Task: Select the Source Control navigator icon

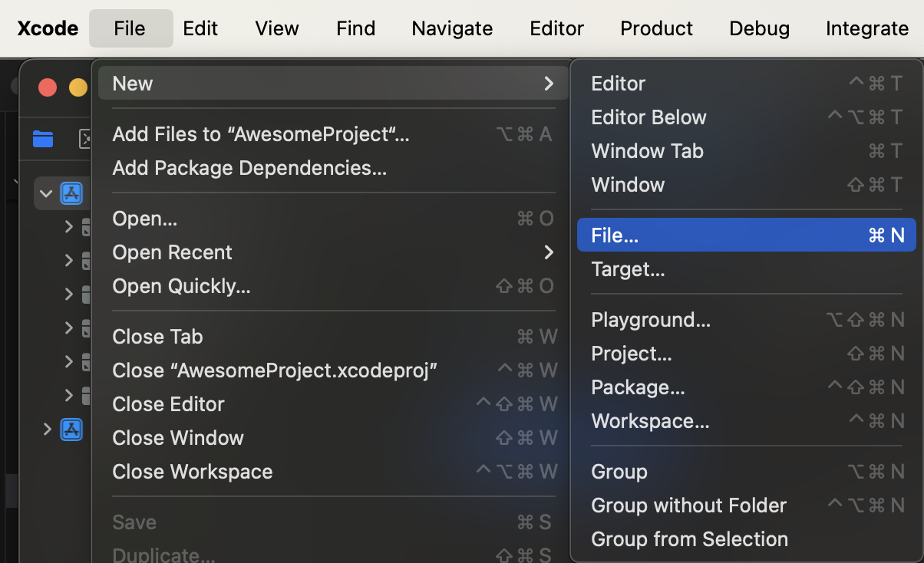Action: pos(85,139)
